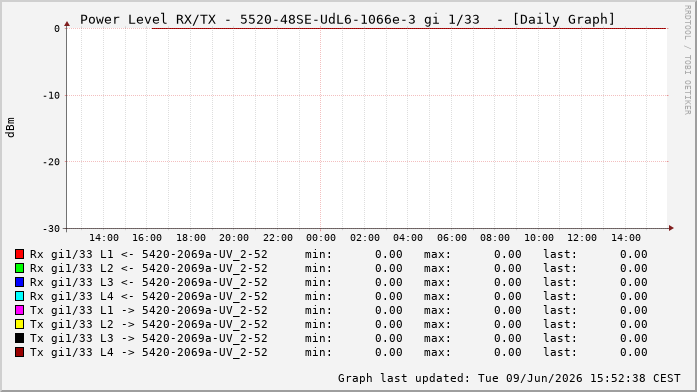Click the max value of Rx L2 row
Viewport: 697px width, 392px height.
click(x=508, y=268)
